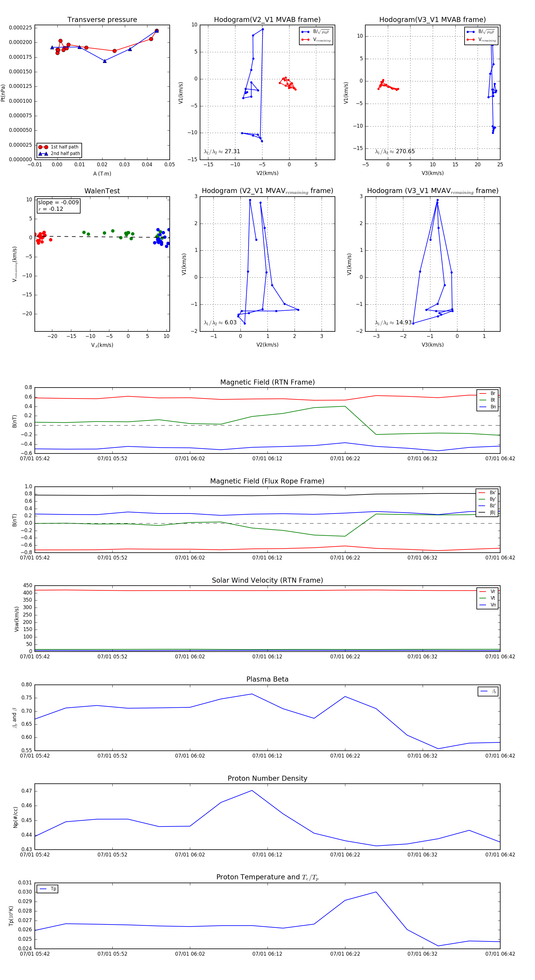This screenshot has height=980, width=535.
Task: Click the V_remaining legend entry in V3_V1 MVAB hodogram
Action: coord(481,39)
